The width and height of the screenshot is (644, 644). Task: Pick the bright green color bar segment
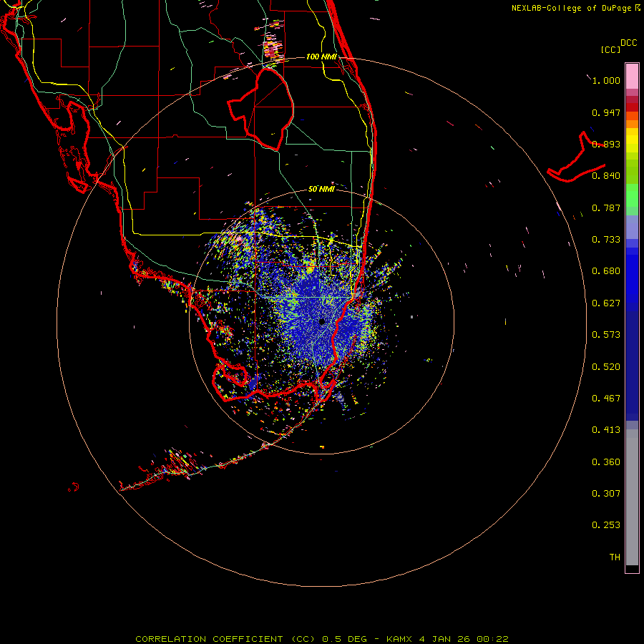coord(632,195)
